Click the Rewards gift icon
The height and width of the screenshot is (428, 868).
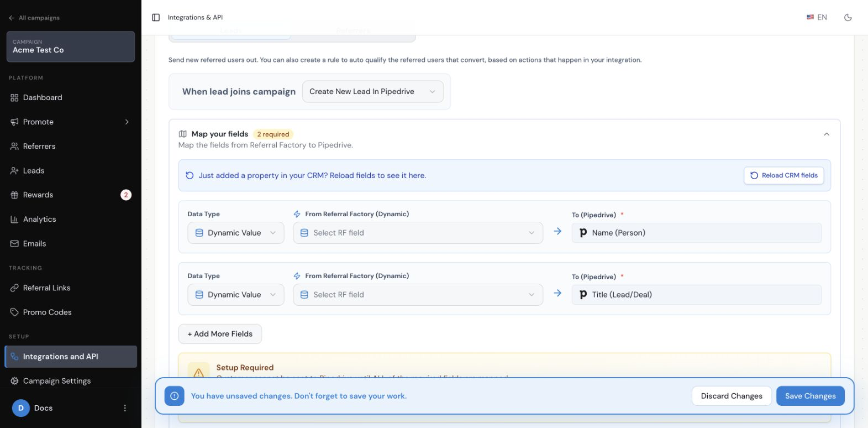click(x=14, y=195)
